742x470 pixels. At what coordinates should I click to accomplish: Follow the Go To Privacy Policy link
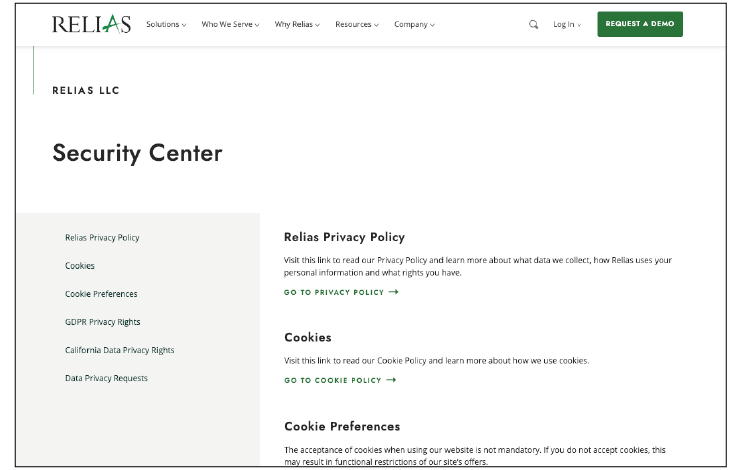click(341, 292)
